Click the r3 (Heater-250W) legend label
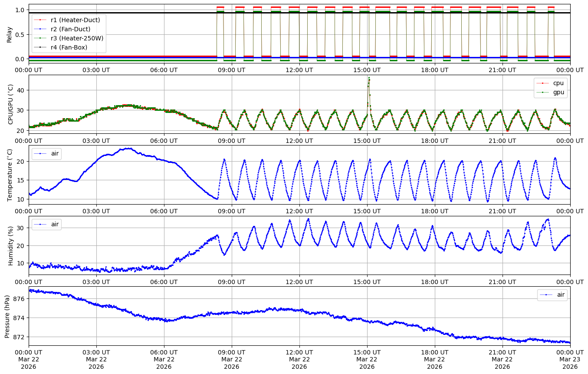Image resolution: width=588 pixels, height=374 pixels. 77,38
